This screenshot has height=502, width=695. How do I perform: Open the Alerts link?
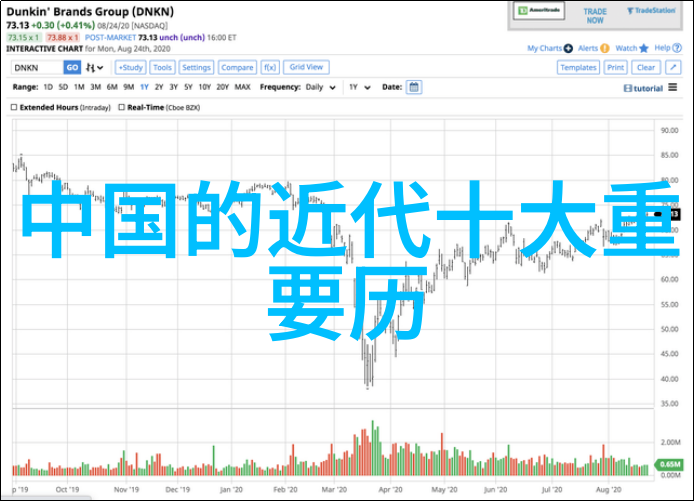(588, 48)
